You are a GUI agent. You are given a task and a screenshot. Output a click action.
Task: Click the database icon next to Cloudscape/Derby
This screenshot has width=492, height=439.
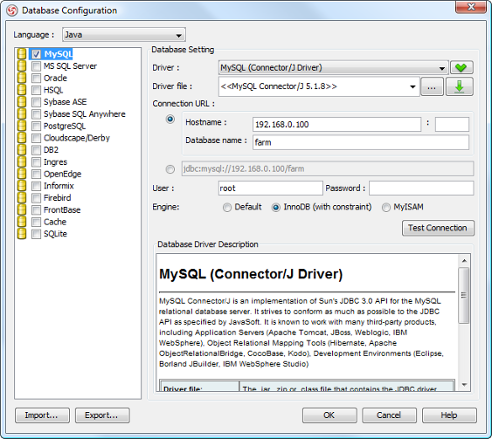point(22,138)
